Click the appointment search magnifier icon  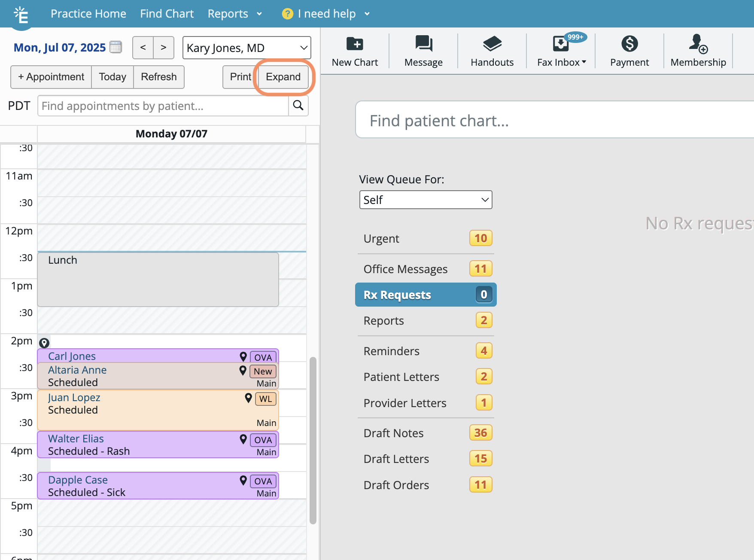click(x=298, y=106)
